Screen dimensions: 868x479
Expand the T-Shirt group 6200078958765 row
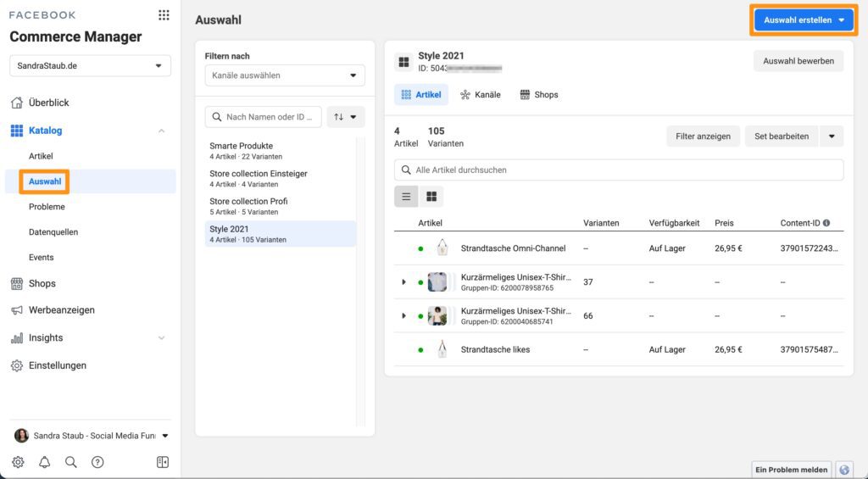[x=403, y=281]
